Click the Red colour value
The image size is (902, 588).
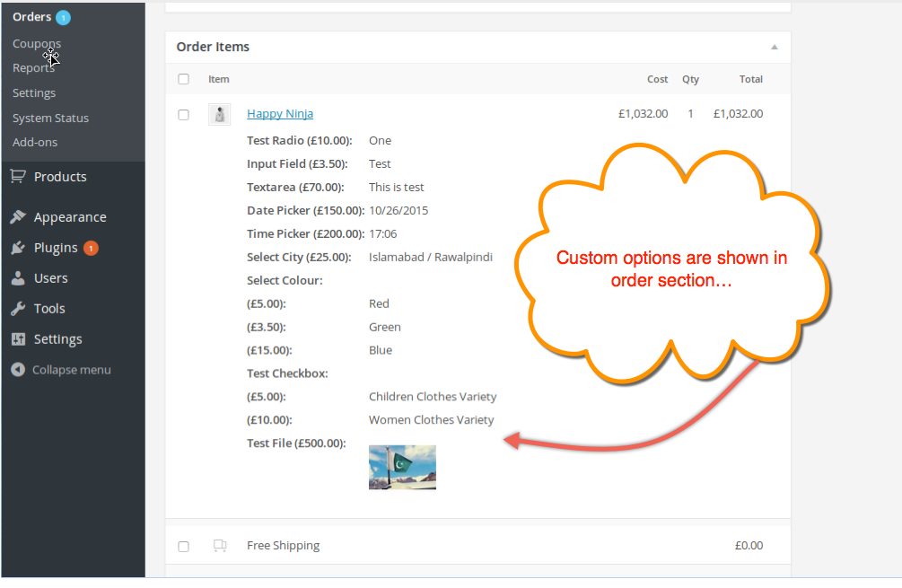379,303
